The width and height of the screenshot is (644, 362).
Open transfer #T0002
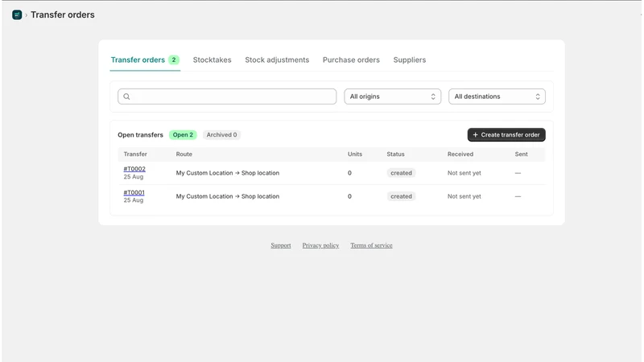click(x=134, y=169)
